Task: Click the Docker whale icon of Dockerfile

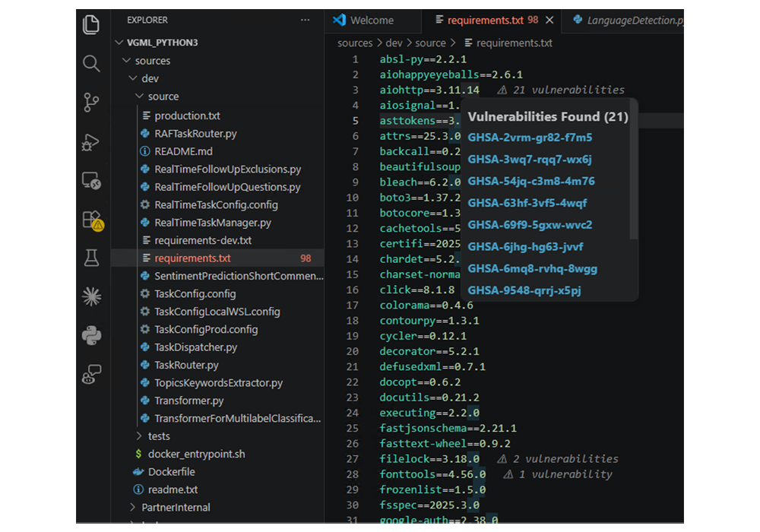Action: 138,471
